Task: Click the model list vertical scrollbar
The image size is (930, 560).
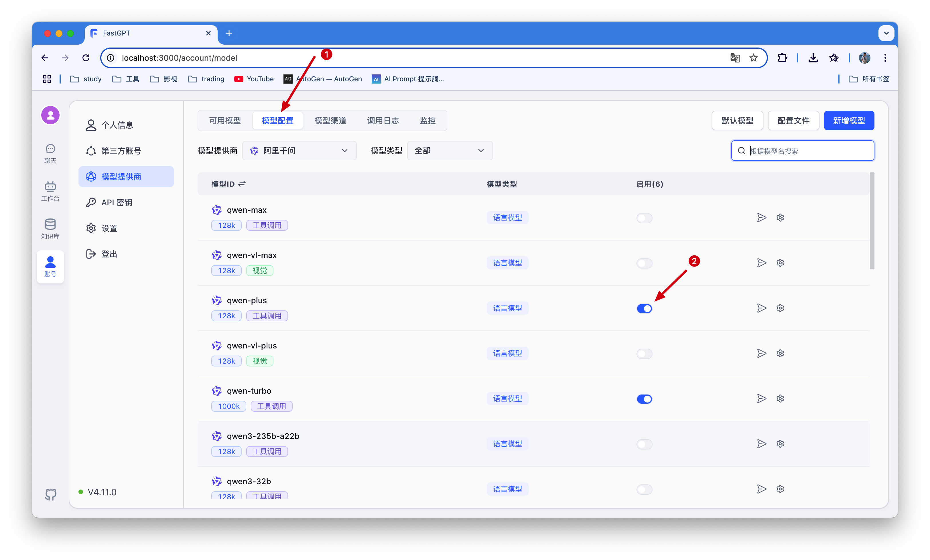Action: click(x=872, y=221)
